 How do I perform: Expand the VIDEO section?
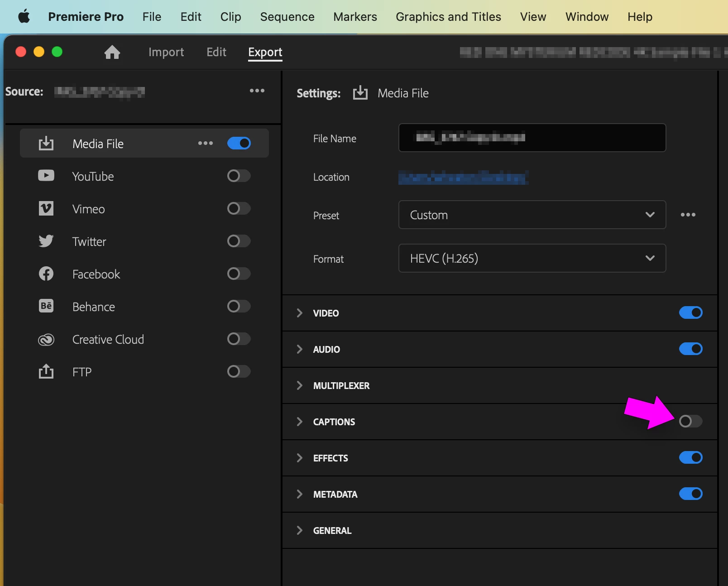point(299,313)
